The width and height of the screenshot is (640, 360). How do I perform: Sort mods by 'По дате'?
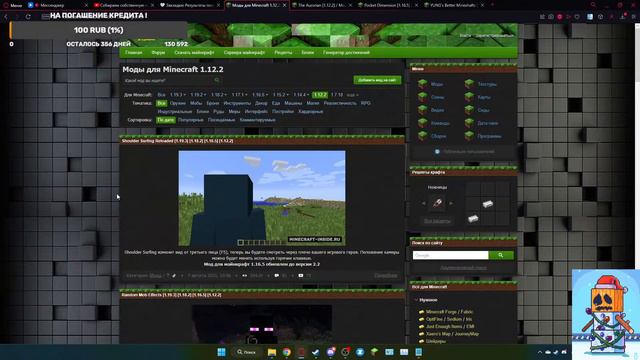pos(165,120)
